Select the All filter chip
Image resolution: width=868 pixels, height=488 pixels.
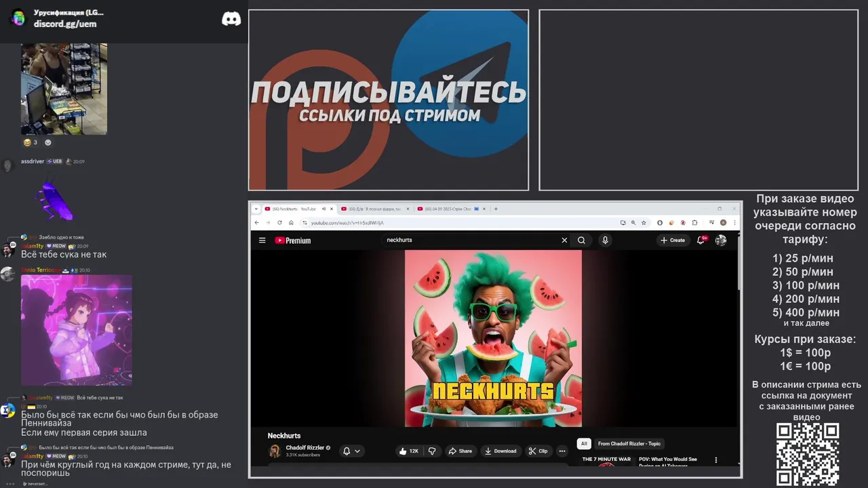click(584, 444)
